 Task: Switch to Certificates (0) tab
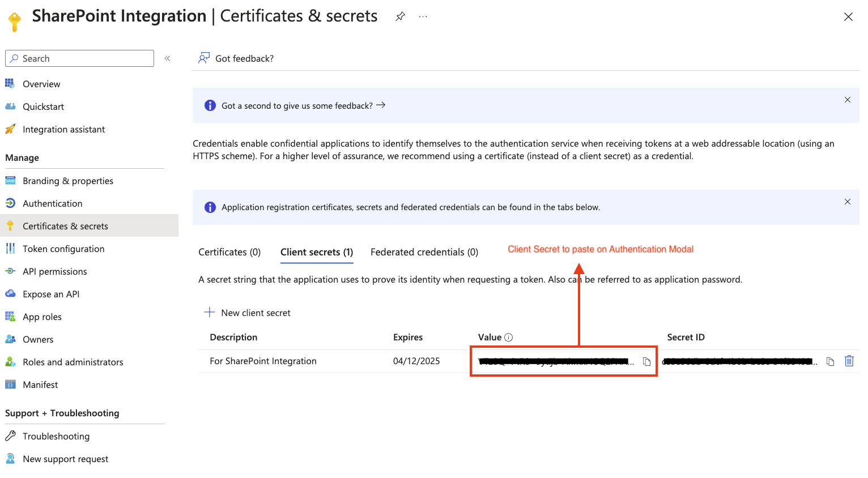[x=229, y=252]
